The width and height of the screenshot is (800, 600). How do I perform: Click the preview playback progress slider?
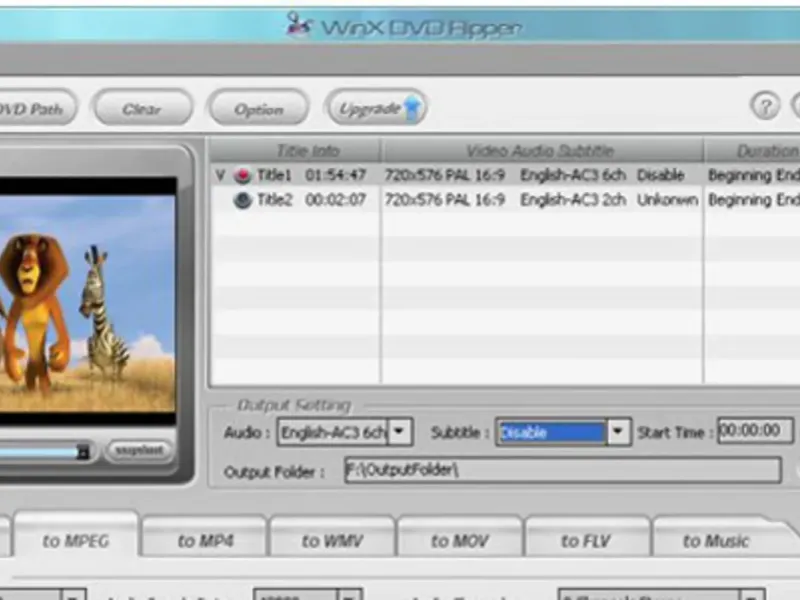[45, 452]
